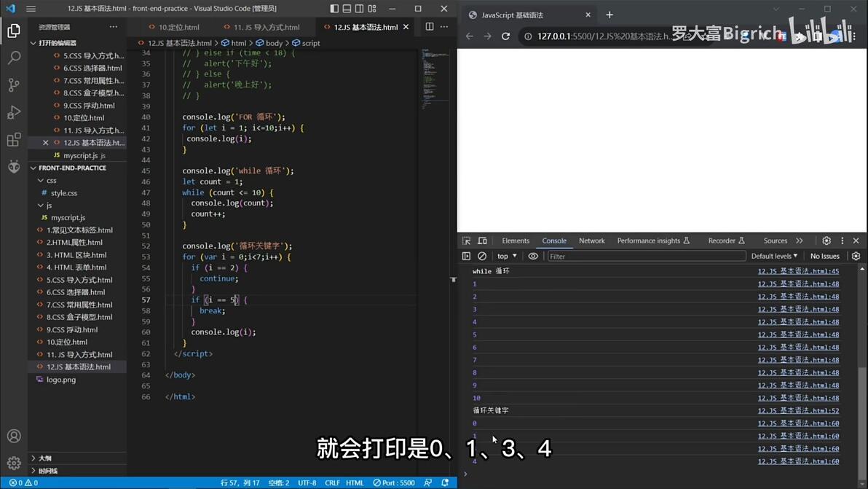Switch to the DevTools Network tab
This screenshot has width=868, height=489.
point(592,241)
